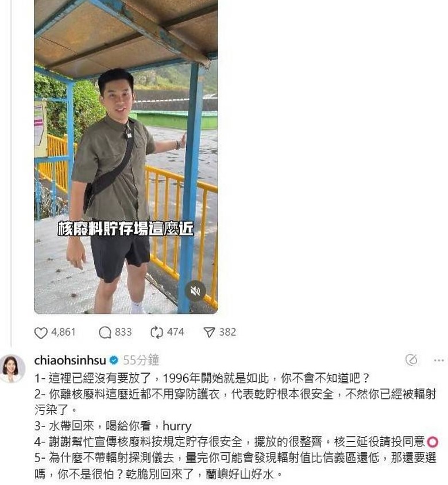
Task: View the 4,861 likes count
Action: 64,332
